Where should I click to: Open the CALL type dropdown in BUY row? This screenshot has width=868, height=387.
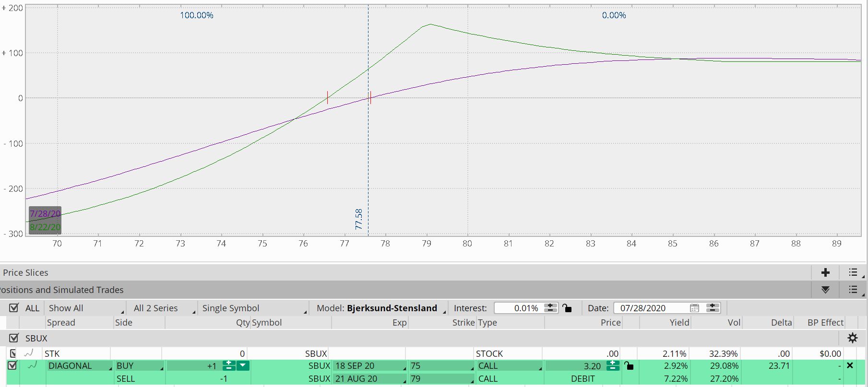coord(510,366)
